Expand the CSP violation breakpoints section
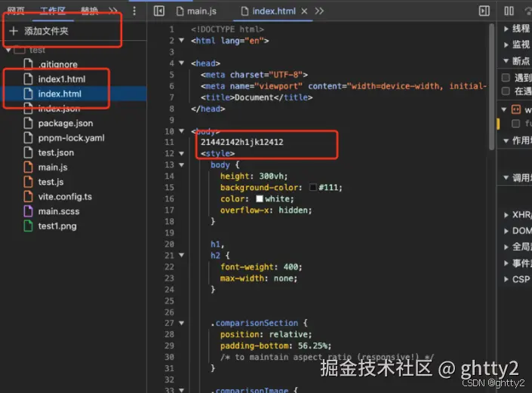 click(506, 279)
